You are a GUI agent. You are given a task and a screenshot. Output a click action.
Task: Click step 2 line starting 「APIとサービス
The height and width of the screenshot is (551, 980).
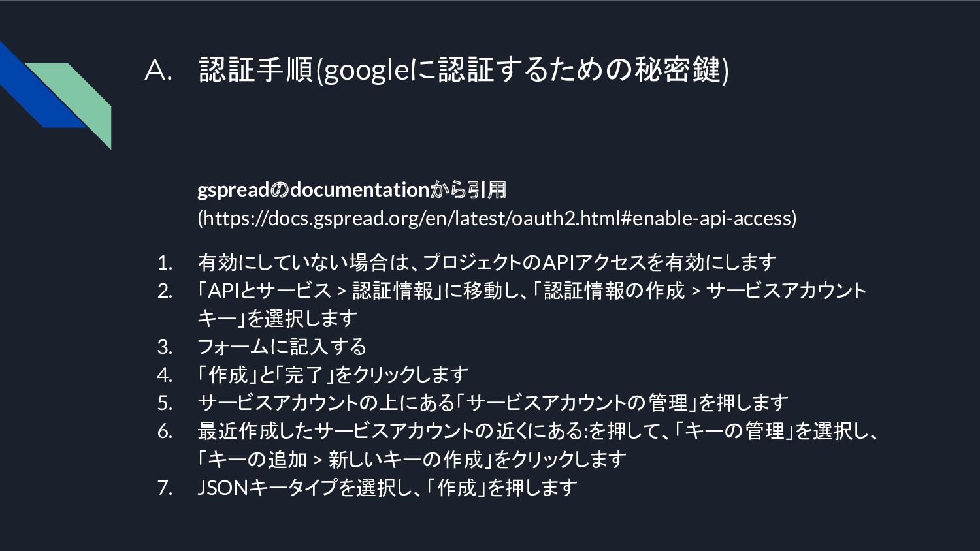pyautogui.click(x=531, y=291)
